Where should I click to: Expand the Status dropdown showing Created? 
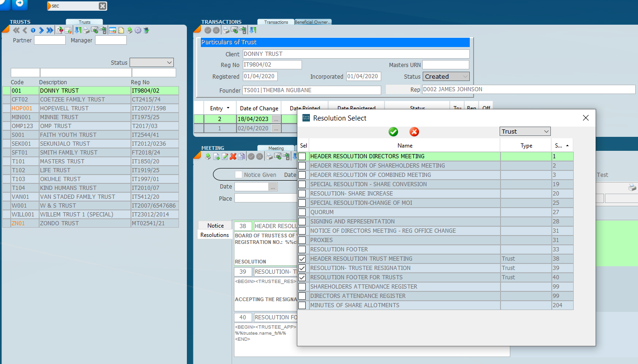446,77
